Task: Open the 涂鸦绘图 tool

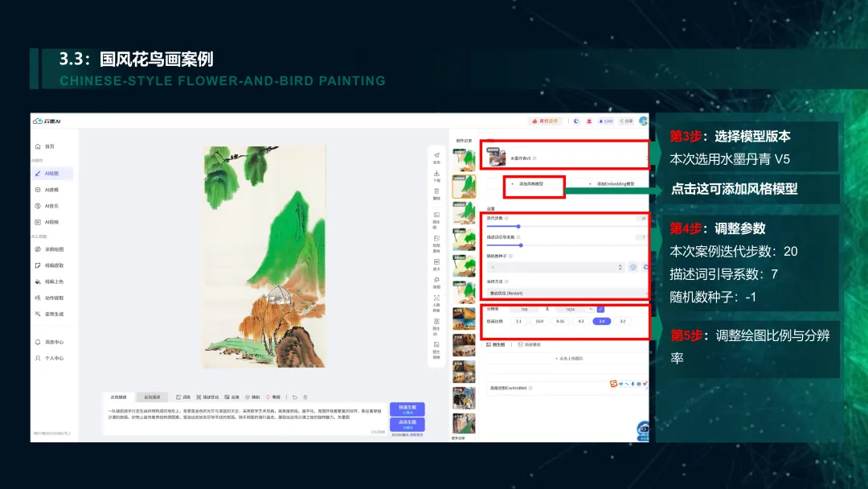Action: tap(49, 249)
